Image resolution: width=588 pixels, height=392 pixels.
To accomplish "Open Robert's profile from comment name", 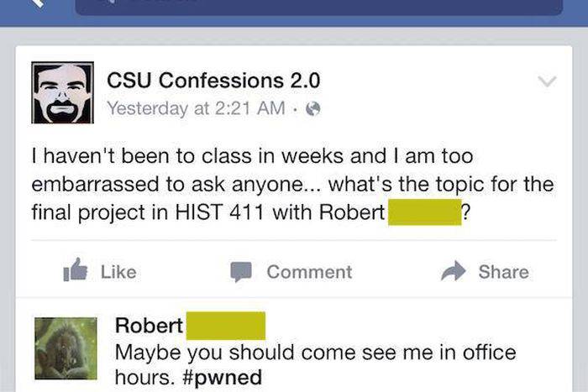I will 149,325.
